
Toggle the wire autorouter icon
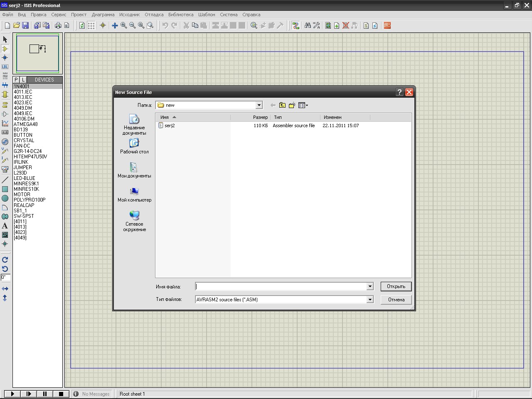pyautogui.click(x=296, y=25)
